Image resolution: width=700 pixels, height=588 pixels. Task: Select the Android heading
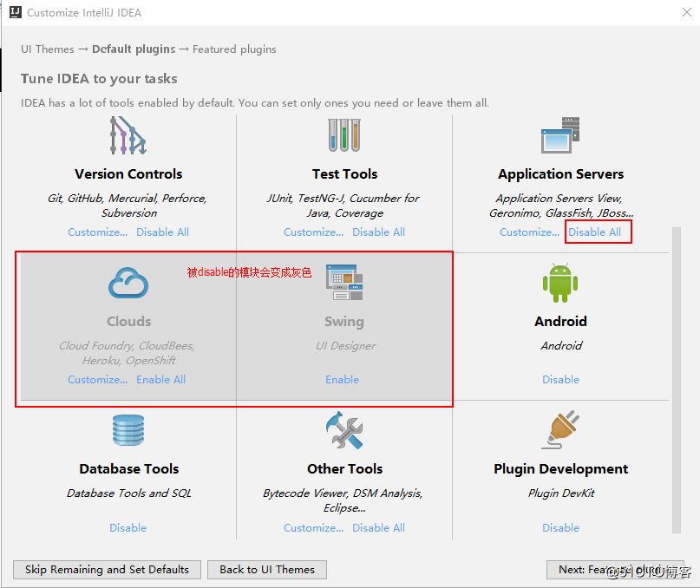click(560, 321)
